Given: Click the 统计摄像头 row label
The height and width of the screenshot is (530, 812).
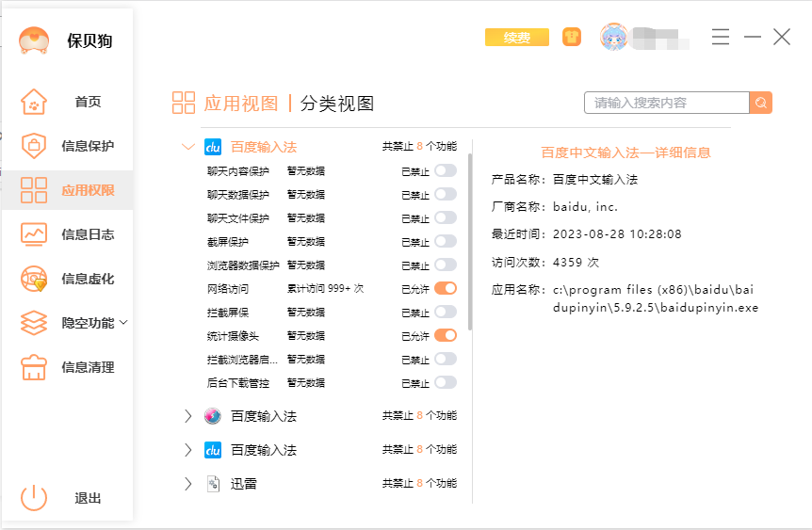Looking at the screenshot, I should pos(233,336).
